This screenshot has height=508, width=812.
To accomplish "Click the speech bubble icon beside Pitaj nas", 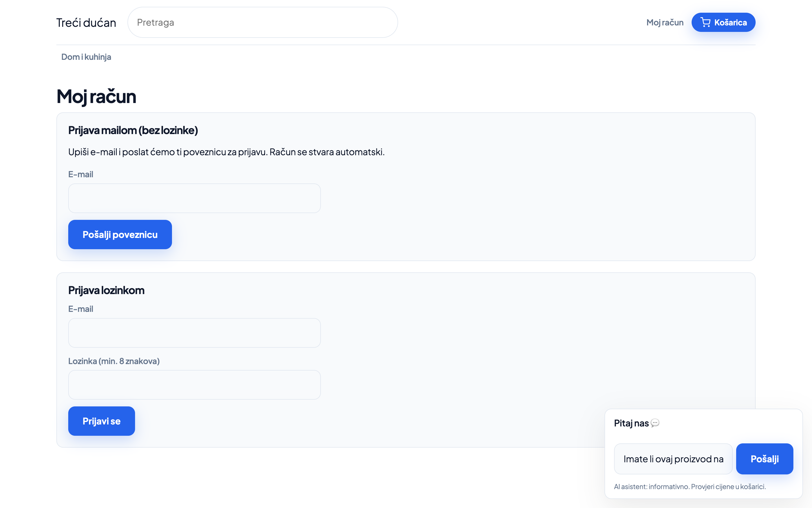I will (x=655, y=423).
